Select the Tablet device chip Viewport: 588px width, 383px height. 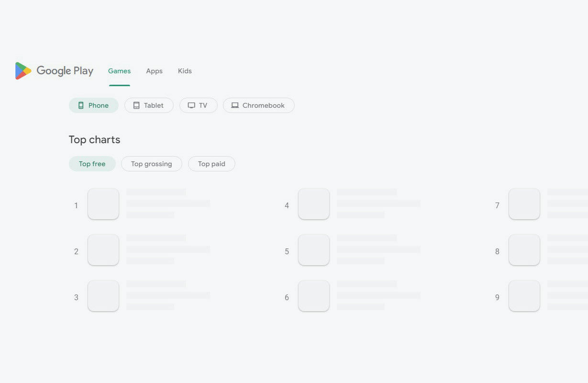pyautogui.click(x=149, y=105)
